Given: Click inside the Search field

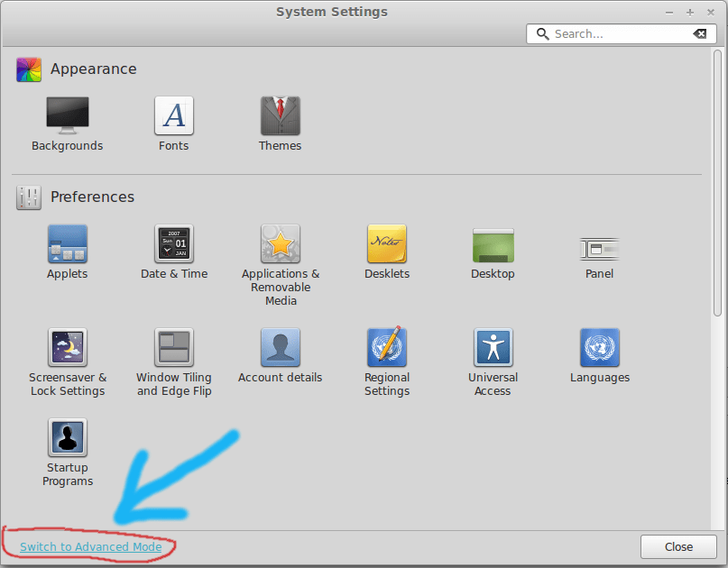Looking at the screenshot, I should coord(613,33).
